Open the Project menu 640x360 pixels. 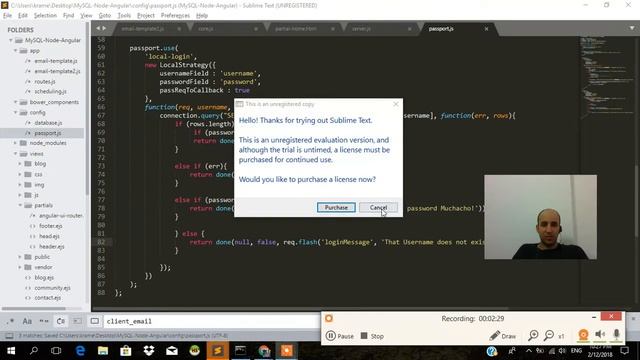tap(146, 16)
